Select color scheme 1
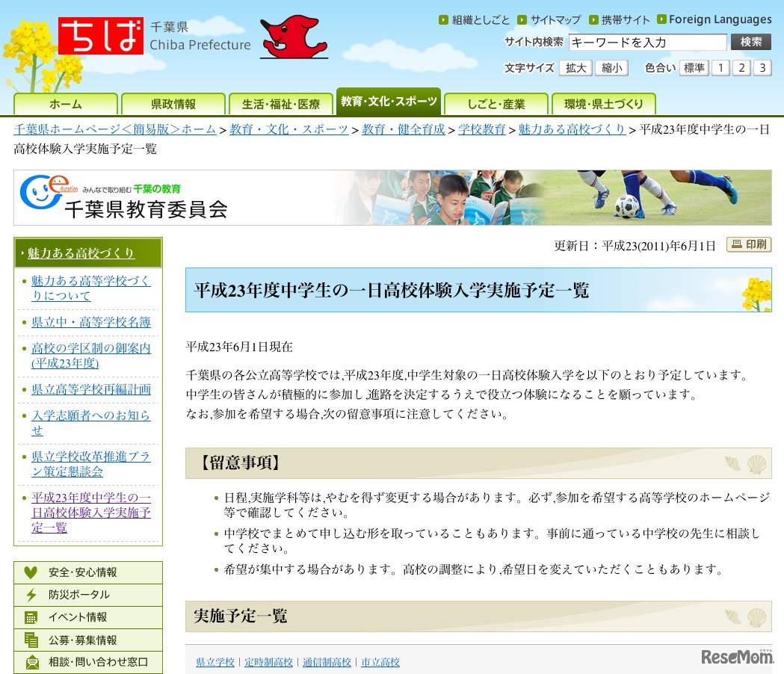This screenshot has width=784, height=674. pyautogui.click(x=720, y=68)
